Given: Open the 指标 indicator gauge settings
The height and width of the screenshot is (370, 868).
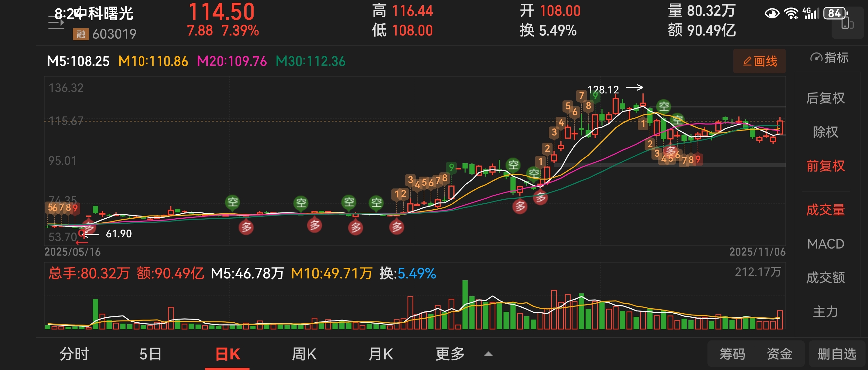Looking at the screenshot, I should [x=829, y=58].
